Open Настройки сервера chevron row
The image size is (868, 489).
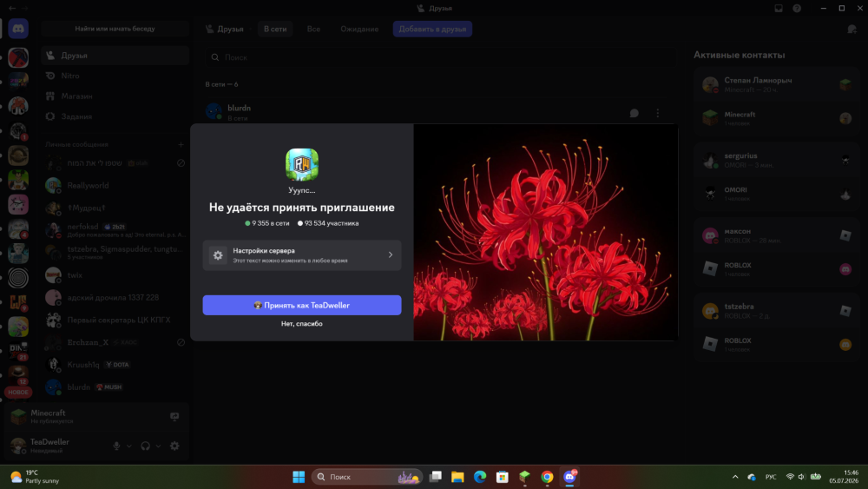302,254
